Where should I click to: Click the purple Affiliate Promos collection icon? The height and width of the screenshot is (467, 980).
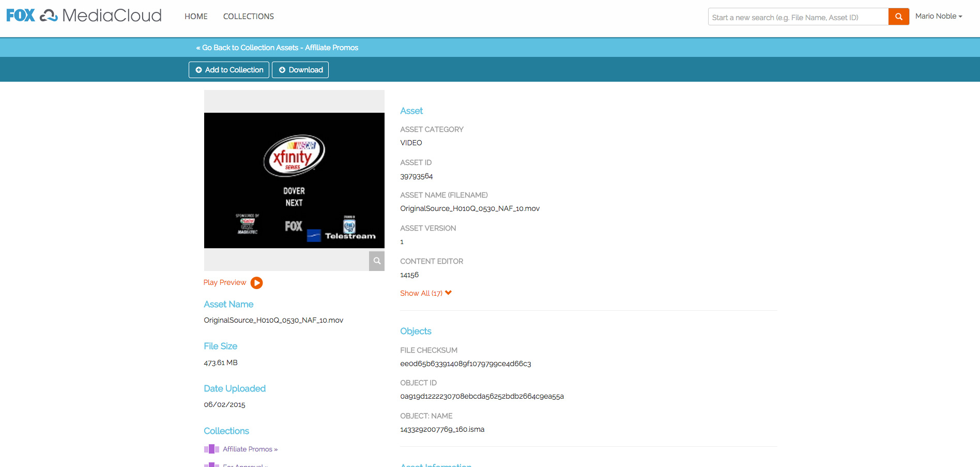pyautogui.click(x=211, y=449)
